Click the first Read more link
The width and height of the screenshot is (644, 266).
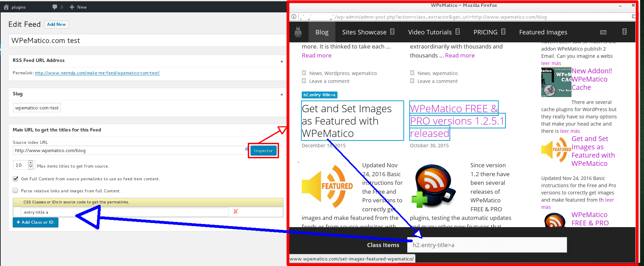click(x=317, y=55)
